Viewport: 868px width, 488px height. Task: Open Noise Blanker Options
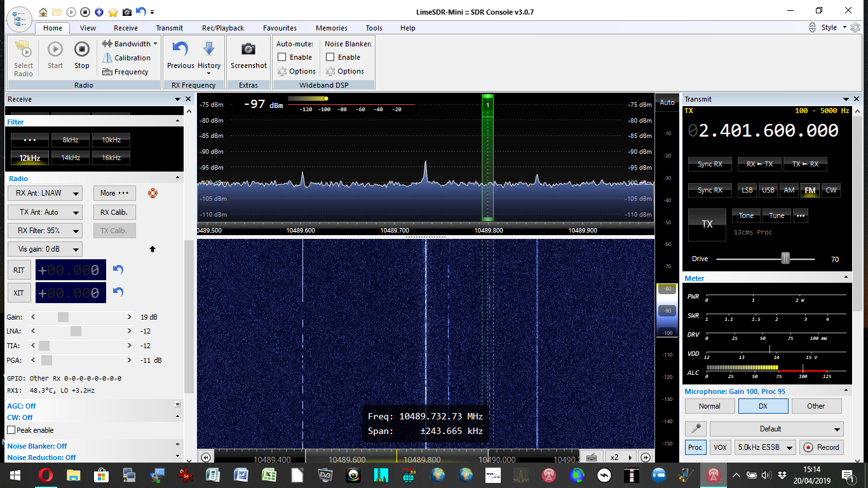point(345,71)
